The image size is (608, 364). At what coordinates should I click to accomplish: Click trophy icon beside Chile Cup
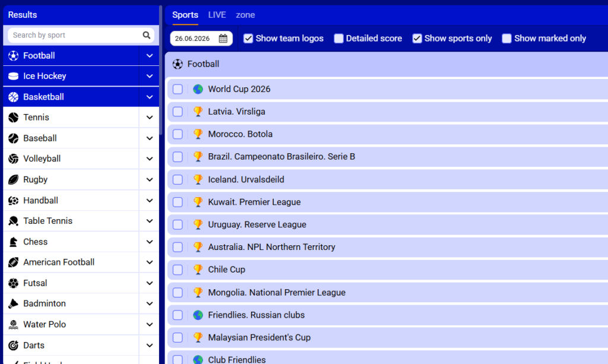[x=198, y=270]
